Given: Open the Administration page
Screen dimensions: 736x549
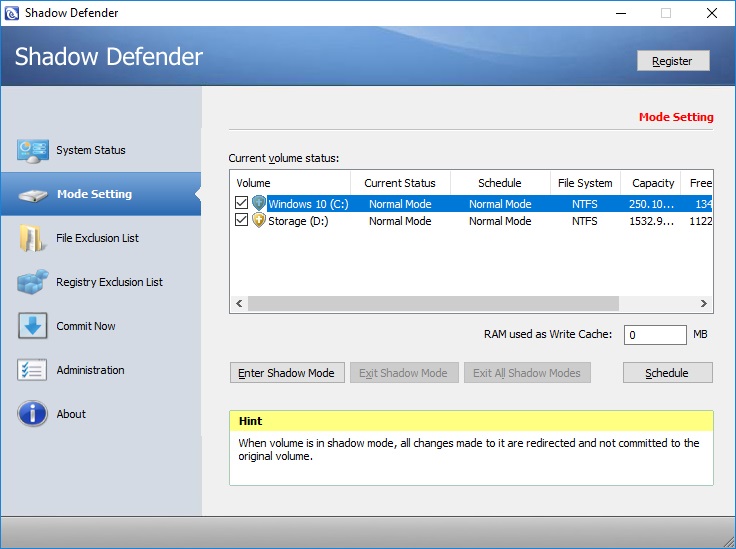Looking at the screenshot, I should click(x=101, y=370).
